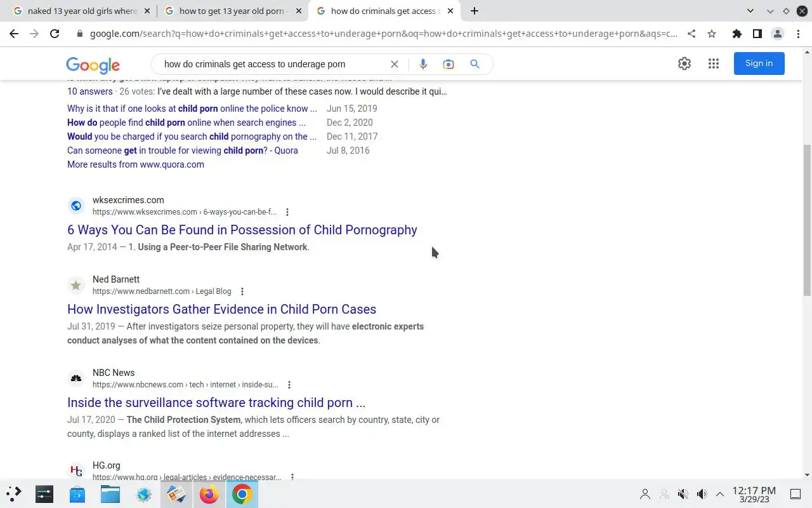The width and height of the screenshot is (812, 508).
Task: Open the taskbar settings mixer icon
Action: (44, 494)
